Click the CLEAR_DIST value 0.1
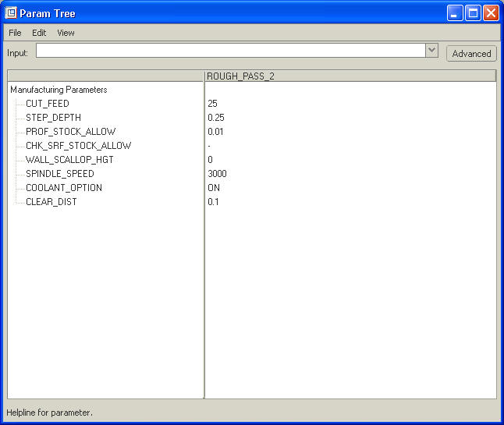Viewport: 504px width, 425px height. click(x=213, y=202)
